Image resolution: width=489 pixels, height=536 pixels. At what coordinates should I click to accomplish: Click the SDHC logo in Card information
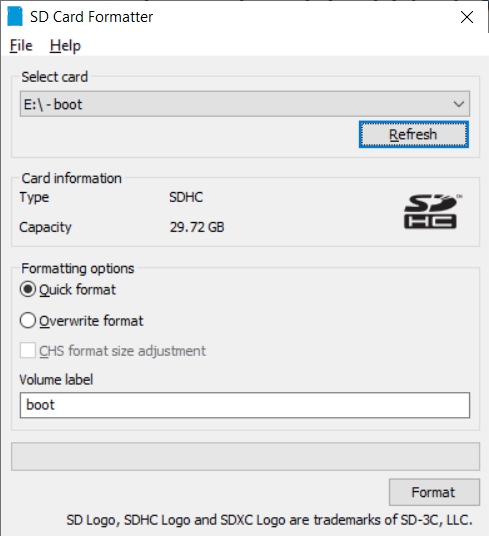[x=433, y=211]
